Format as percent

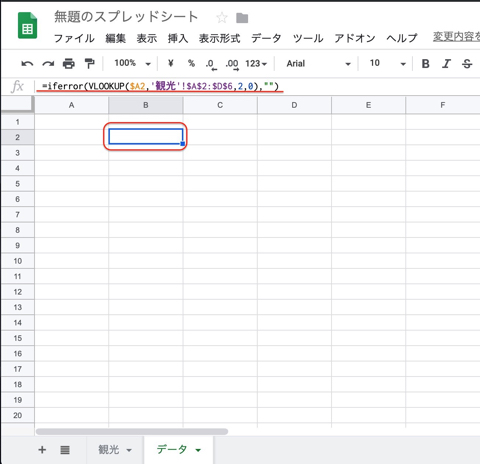191,63
